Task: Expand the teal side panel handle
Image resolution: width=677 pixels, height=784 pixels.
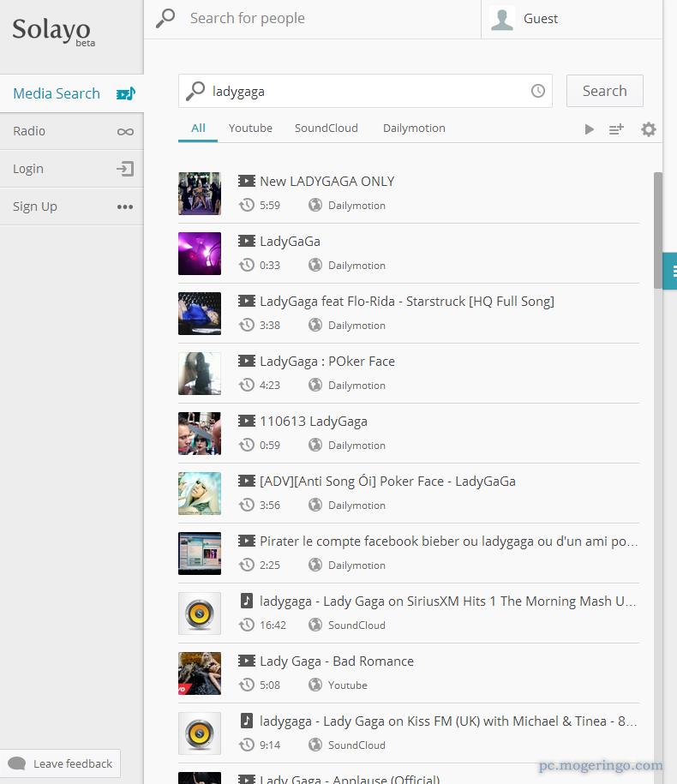Action: pos(670,272)
